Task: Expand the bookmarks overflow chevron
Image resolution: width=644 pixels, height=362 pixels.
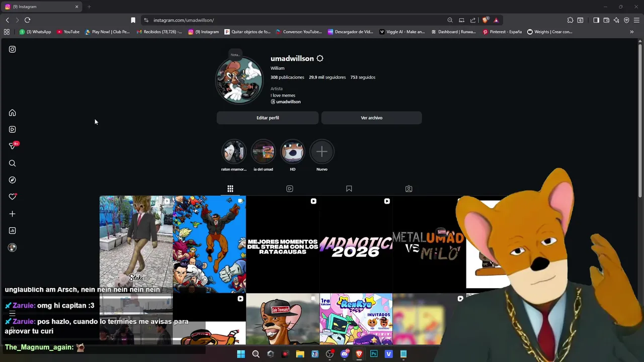Action: click(632, 32)
